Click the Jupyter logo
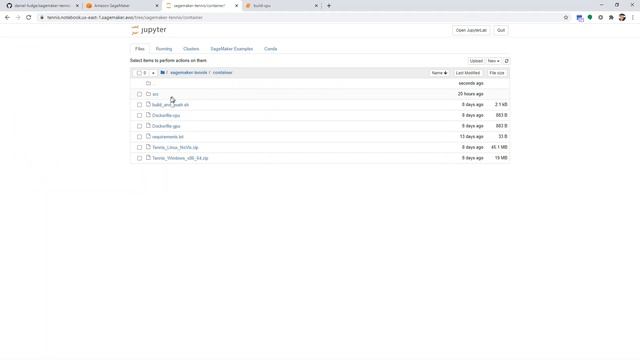This screenshot has height=360, width=640. [149, 30]
